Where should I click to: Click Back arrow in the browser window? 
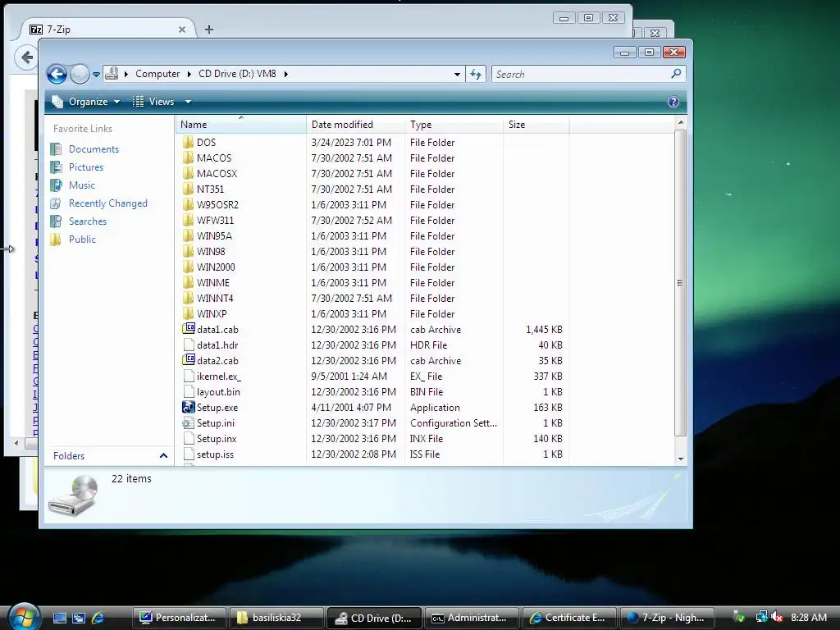click(26, 57)
